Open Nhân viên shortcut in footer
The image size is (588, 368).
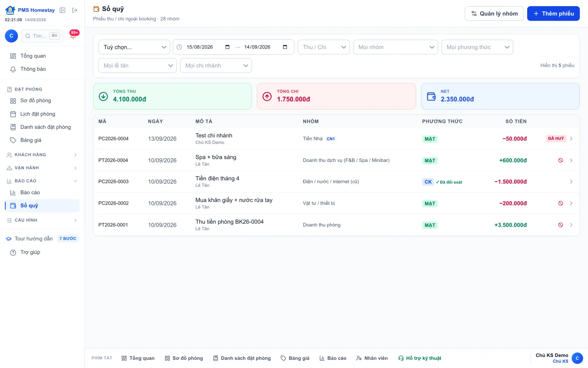point(372,358)
